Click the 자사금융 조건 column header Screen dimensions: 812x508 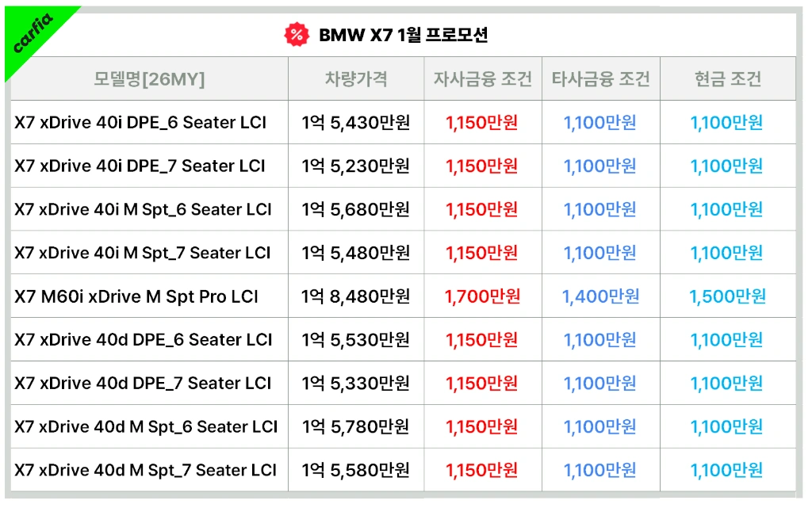coord(483,78)
